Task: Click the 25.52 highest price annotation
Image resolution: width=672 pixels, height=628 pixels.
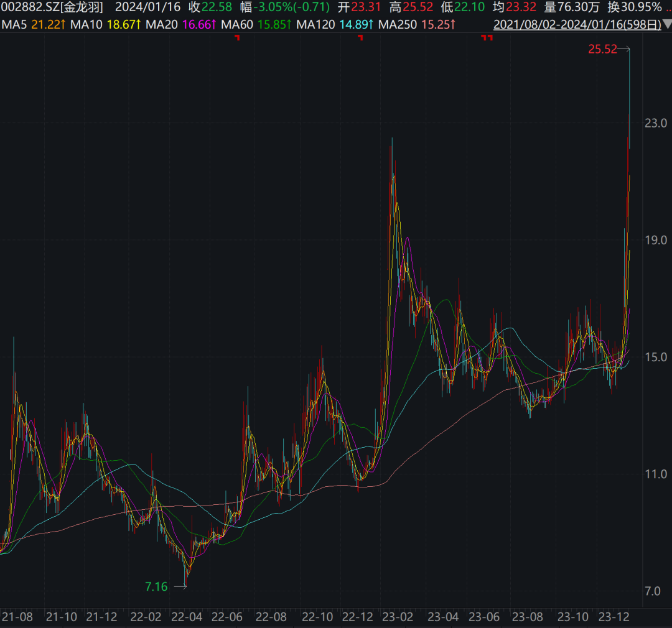Action: [602, 50]
